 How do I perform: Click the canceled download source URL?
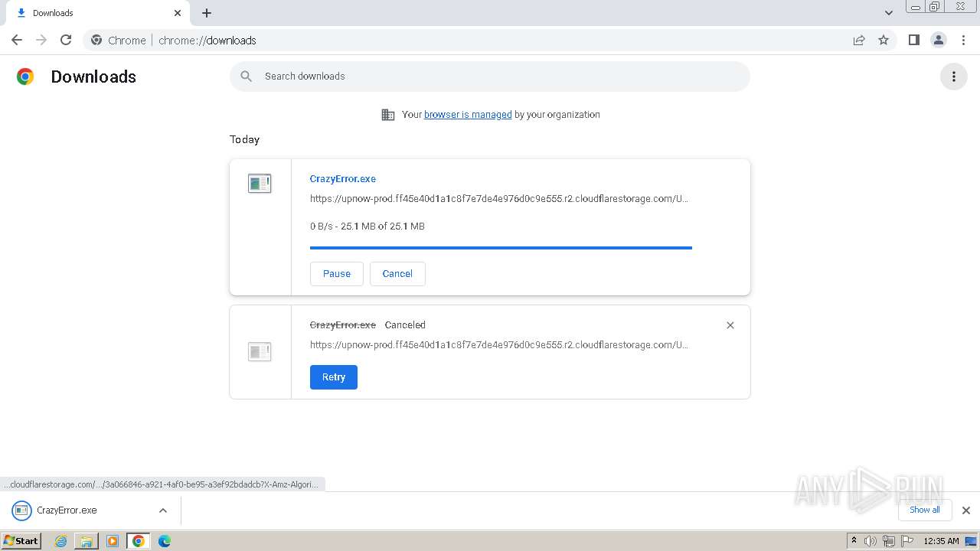499,345
